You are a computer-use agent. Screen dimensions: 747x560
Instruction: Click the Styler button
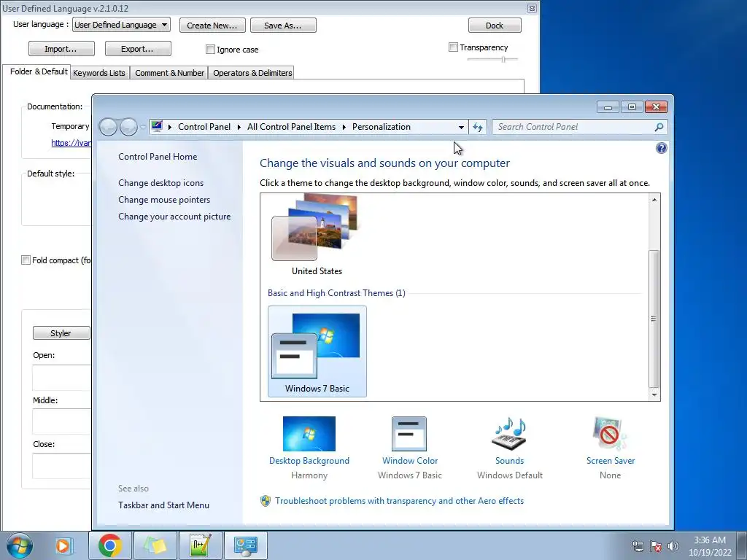point(61,332)
